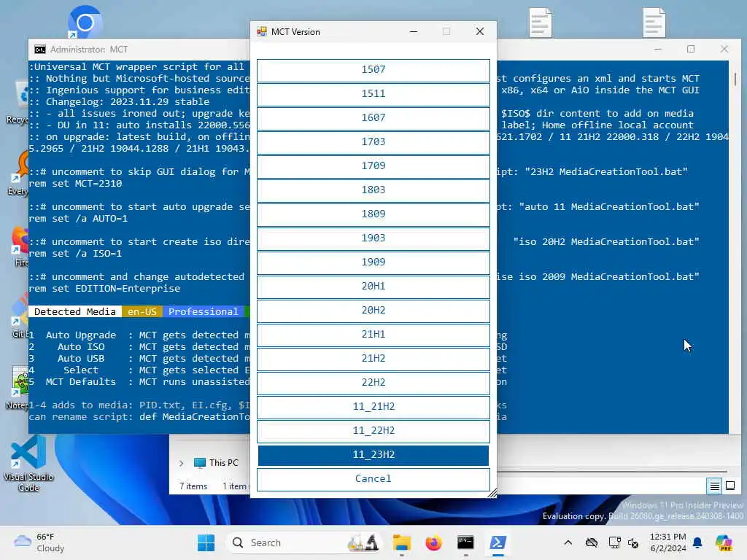Open the Copilot preview icon
Image resolution: width=747 pixels, height=560 pixels.
pyautogui.click(x=724, y=542)
